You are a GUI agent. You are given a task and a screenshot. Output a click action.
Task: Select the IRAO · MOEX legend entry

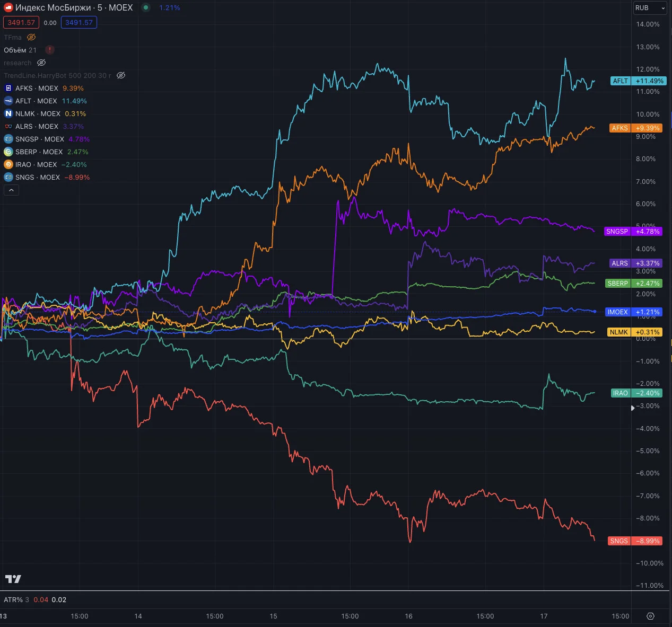(x=36, y=164)
